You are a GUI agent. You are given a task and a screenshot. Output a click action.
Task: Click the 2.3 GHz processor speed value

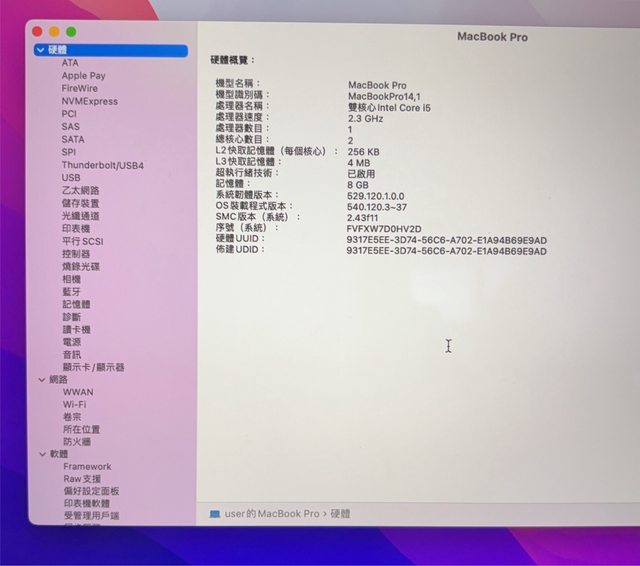(x=365, y=119)
